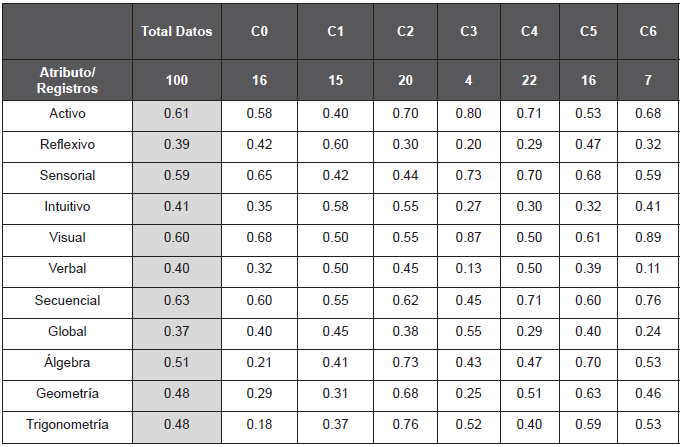Select the Activo Total Datos value 0.61
This screenshot has height=447, width=682.
click(x=177, y=113)
